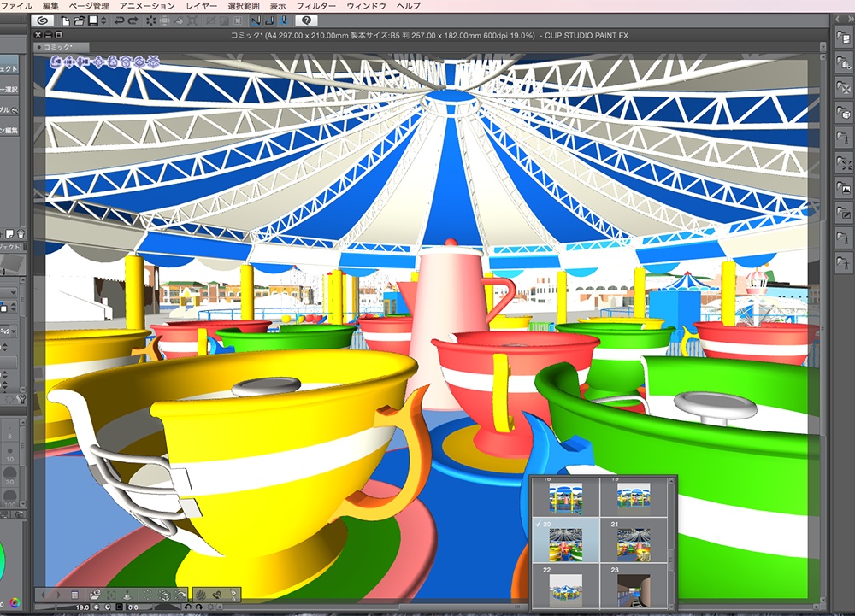Select next 3D object arrow

click(x=58, y=595)
